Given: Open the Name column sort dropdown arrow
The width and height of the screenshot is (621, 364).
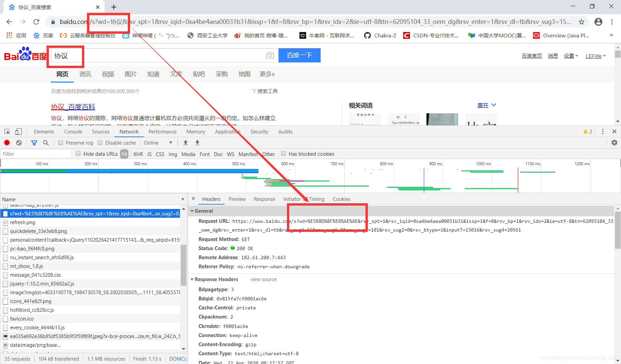Looking at the screenshot, I should pos(183,199).
